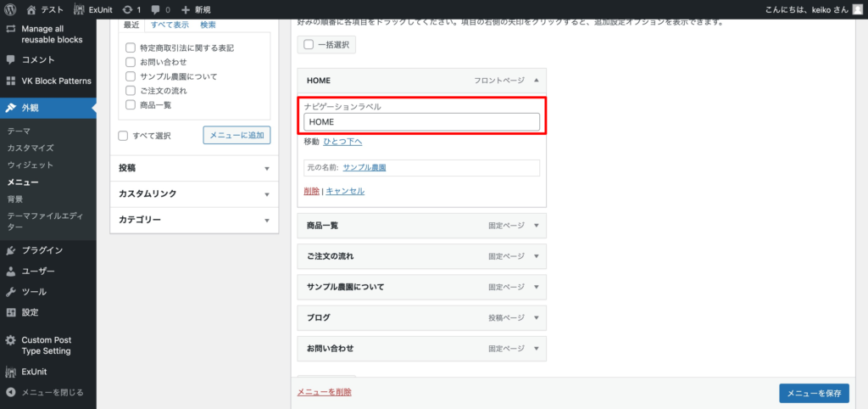This screenshot has width=868, height=409.
Task: Open テーマファイルエディター submenu item
Action: 46,221
